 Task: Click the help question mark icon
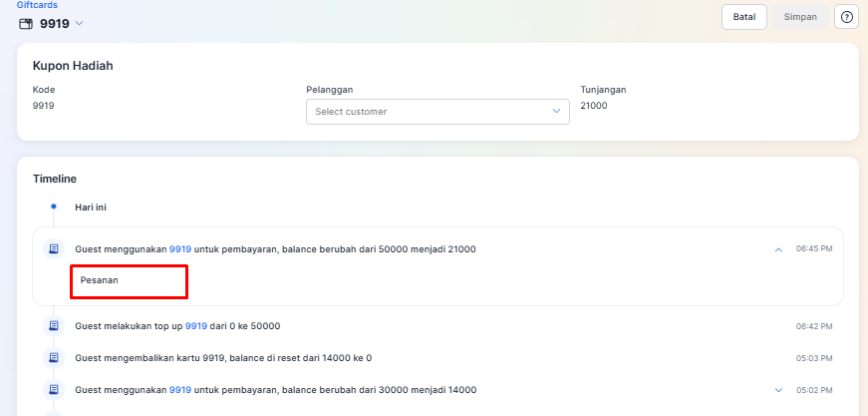tap(846, 17)
